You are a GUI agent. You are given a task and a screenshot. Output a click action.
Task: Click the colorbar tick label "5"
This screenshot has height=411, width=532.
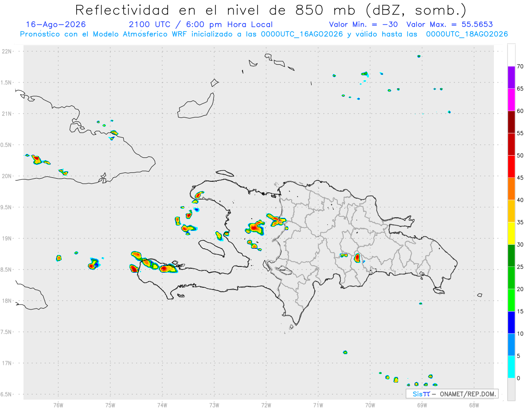click(518, 356)
